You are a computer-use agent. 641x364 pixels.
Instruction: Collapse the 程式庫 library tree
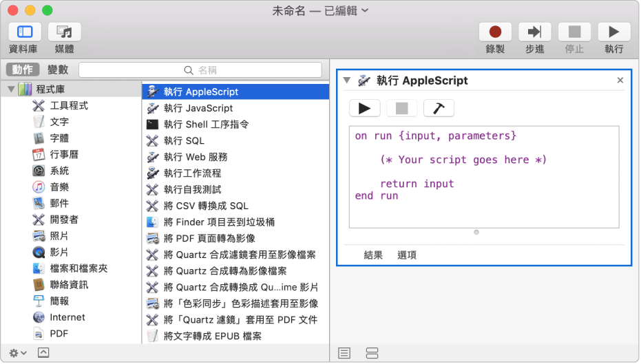(11, 89)
